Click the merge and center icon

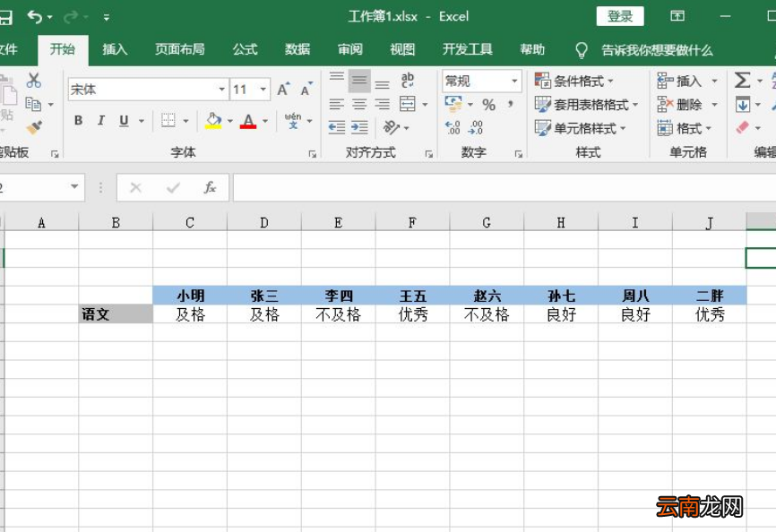click(408, 104)
